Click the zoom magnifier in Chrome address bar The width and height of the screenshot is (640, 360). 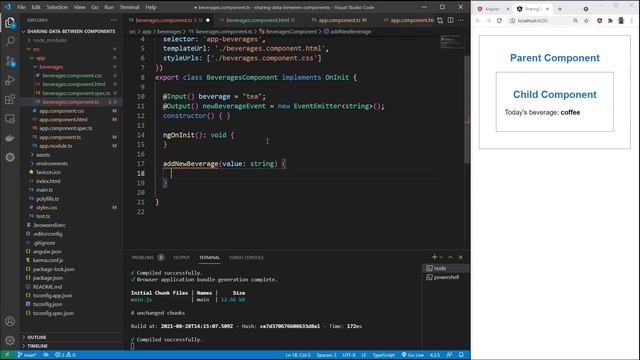[575, 20]
